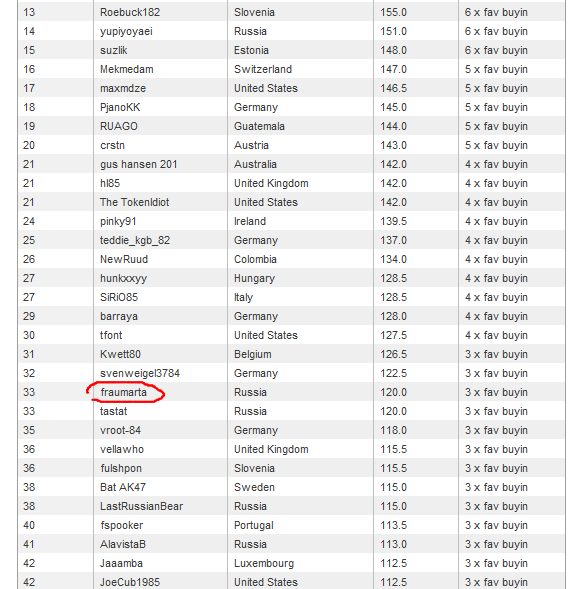Select country Guatemala in RUAGO row
This screenshot has height=589, width=581.
pyautogui.click(x=259, y=126)
